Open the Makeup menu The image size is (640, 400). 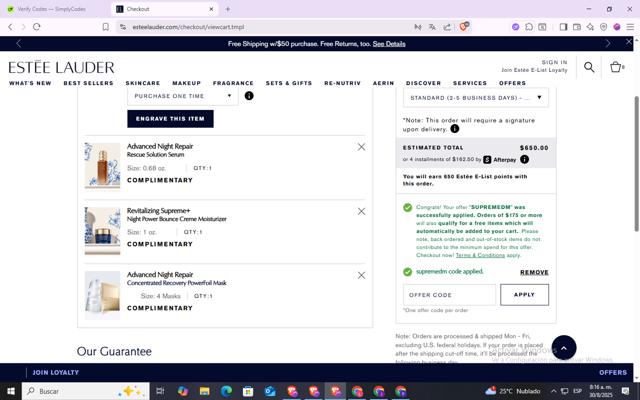[x=187, y=83]
